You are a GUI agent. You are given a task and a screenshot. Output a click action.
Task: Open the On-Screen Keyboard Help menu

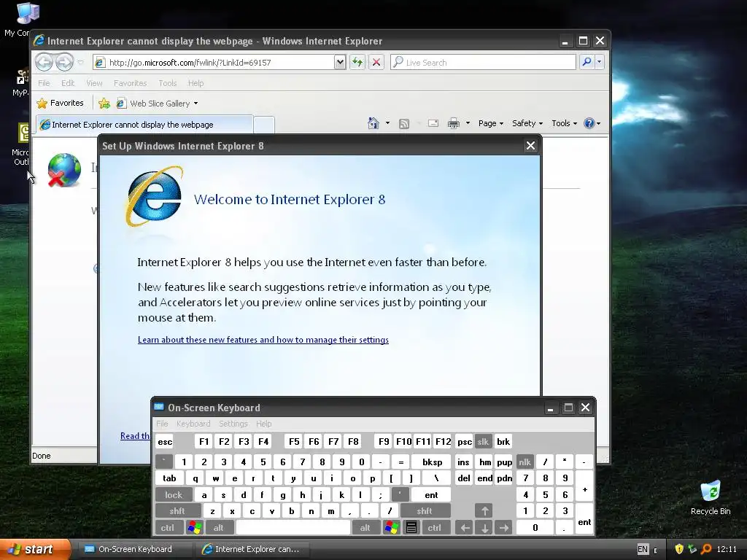pos(263,424)
